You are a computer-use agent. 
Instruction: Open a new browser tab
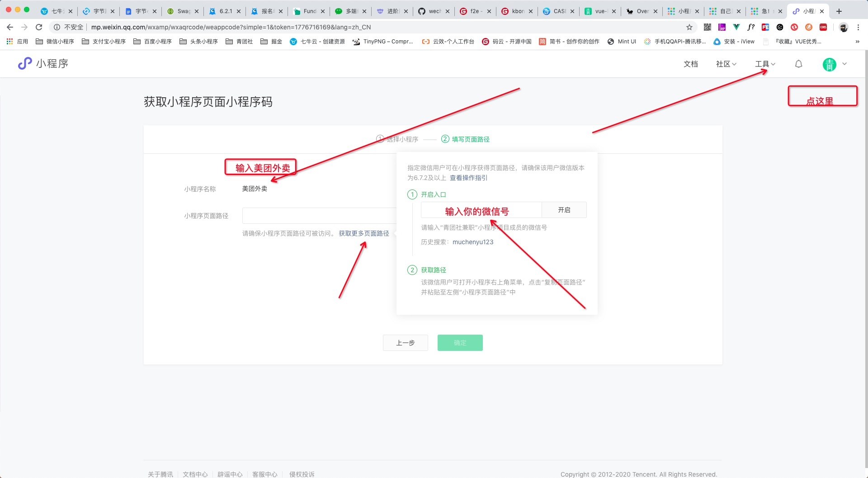(x=839, y=11)
